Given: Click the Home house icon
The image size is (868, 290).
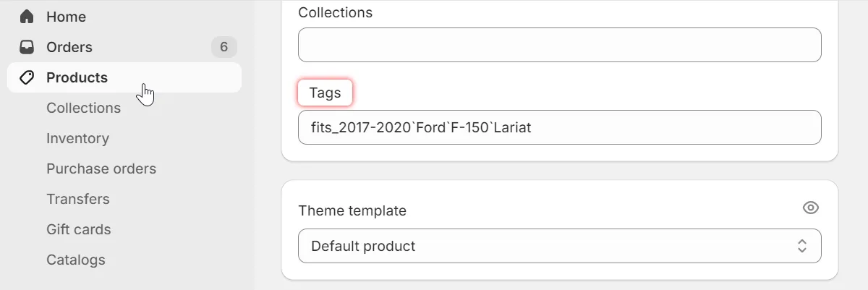Looking at the screenshot, I should point(27,17).
